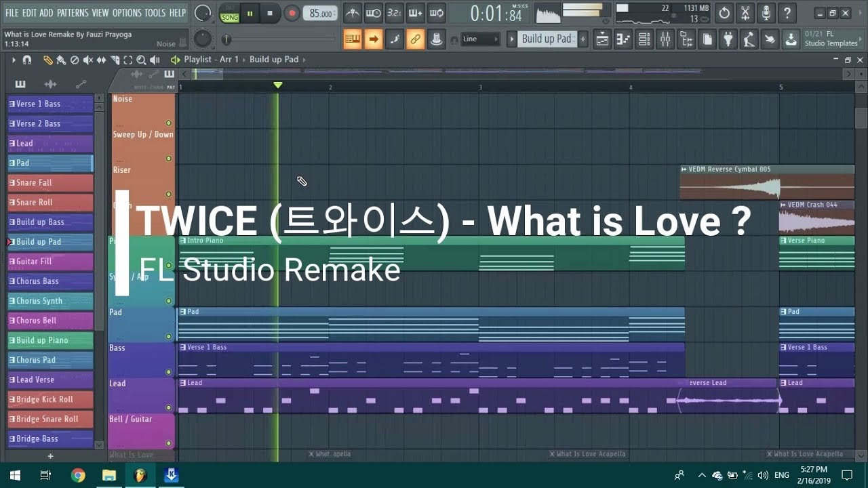
Task: Open the project files copy icon
Action: click(x=707, y=39)
